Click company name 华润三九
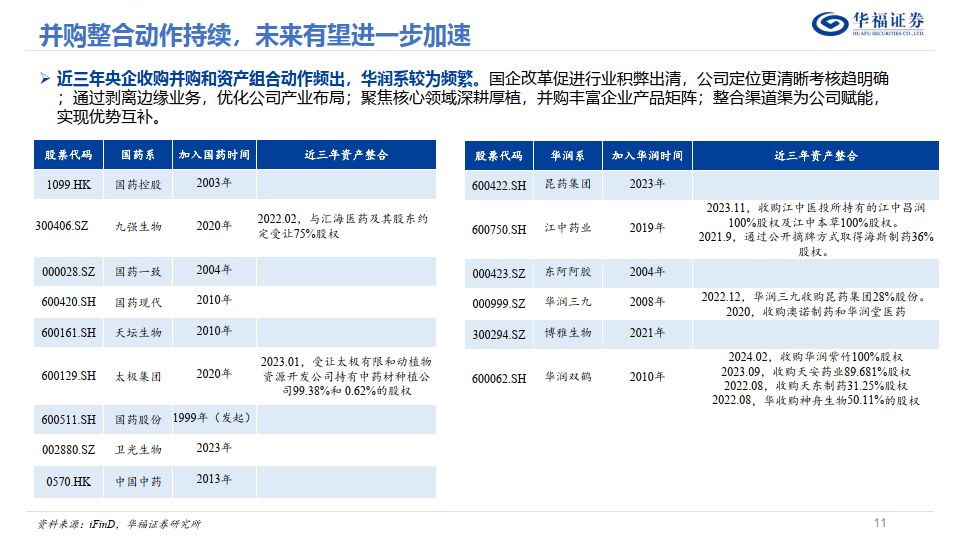 point(568,302)
